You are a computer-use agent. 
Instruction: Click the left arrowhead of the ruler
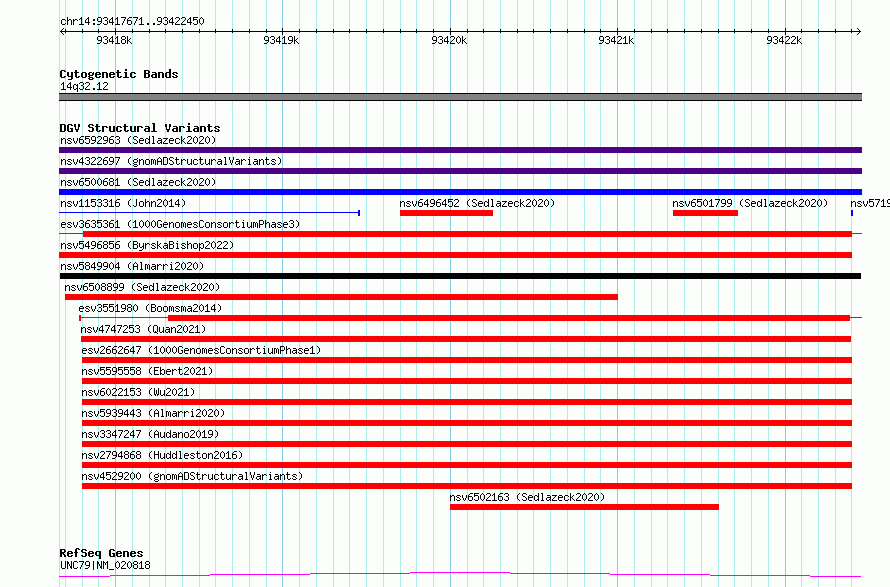click(x=62, y=31)
